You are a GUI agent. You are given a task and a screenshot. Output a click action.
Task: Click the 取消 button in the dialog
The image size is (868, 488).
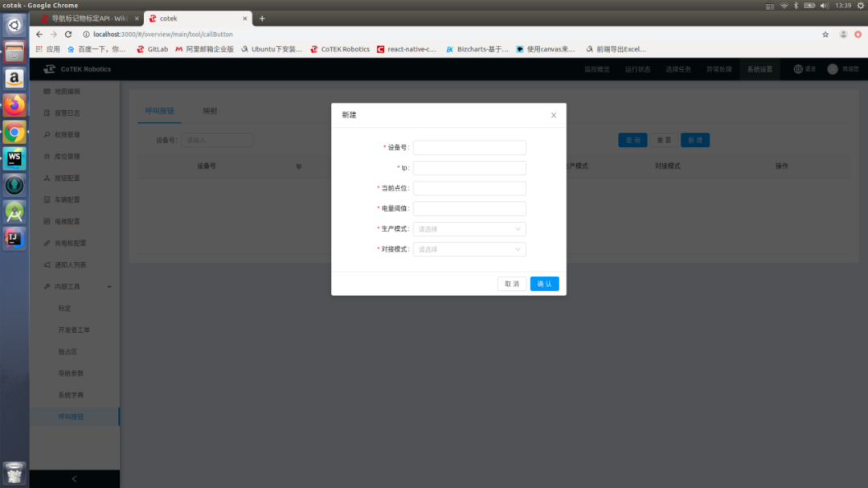(512, 284)
